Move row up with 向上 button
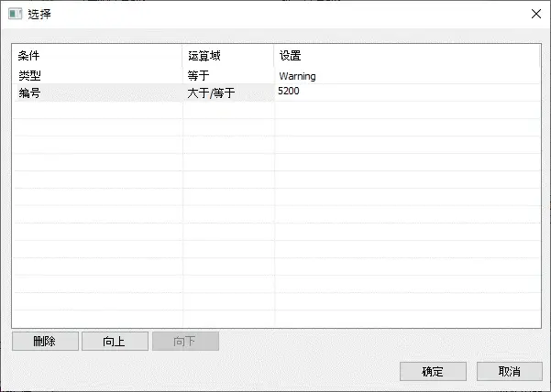 tap(115, 341)
